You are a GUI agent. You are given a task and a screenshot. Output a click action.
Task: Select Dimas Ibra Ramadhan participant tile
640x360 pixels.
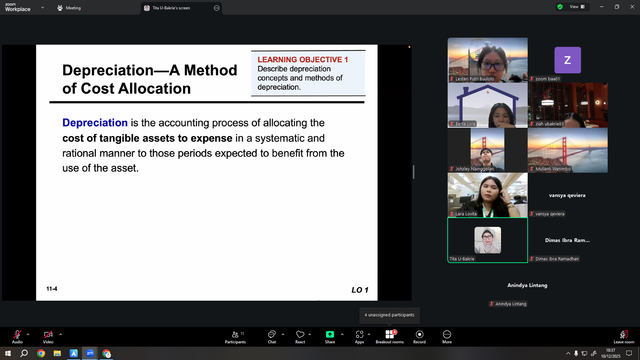567,240
